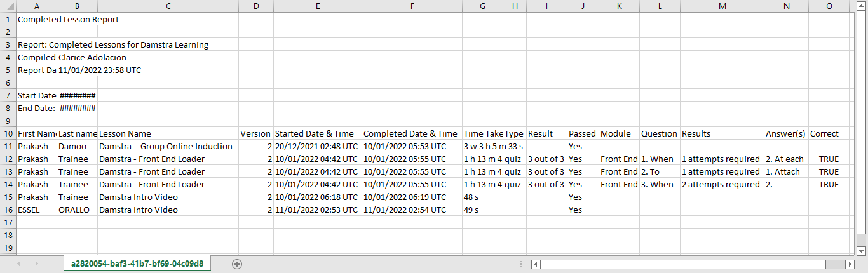Select row 10 header
This screenshot has height=273, width=868.
[x=8, y=134]
